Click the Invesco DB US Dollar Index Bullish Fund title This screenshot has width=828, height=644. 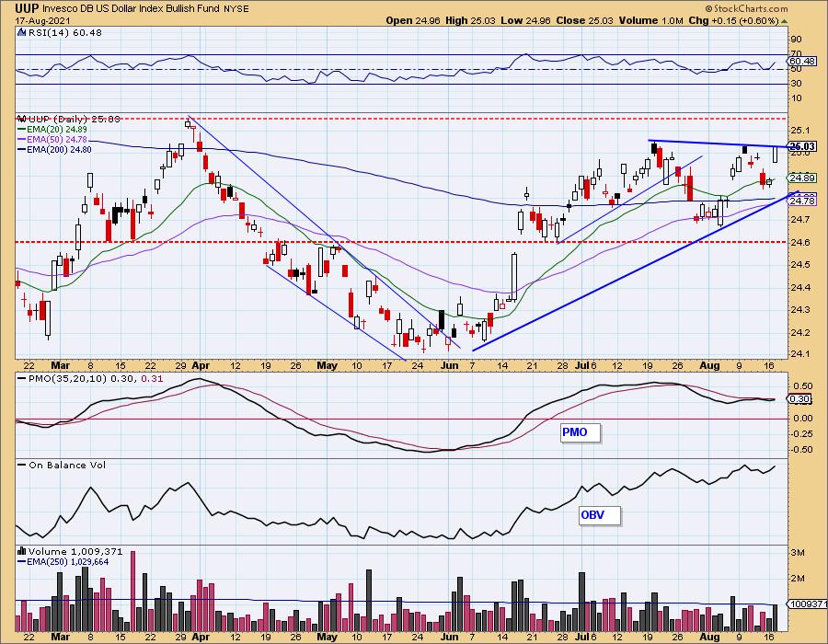pyautogui.click(x=132, y=9)
